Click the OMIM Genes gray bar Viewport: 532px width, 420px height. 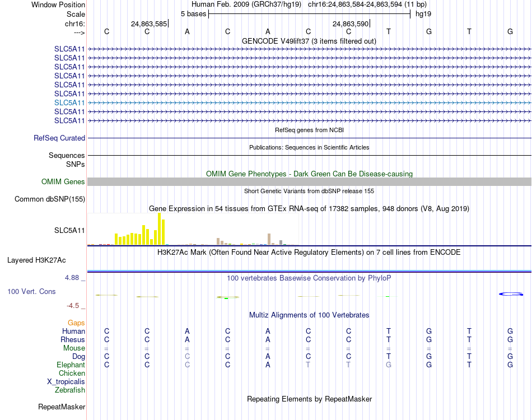(309, 182)
